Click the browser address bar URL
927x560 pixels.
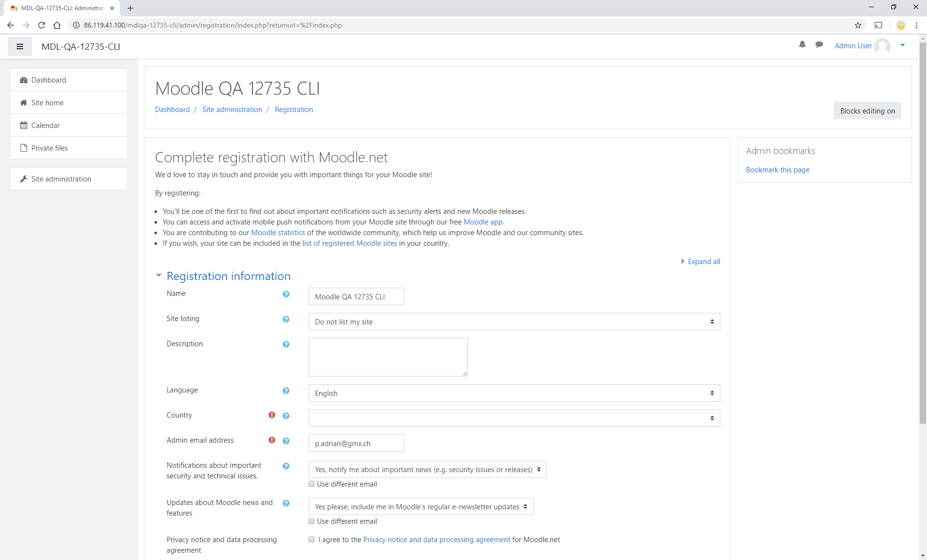click(x=212, y=25)
